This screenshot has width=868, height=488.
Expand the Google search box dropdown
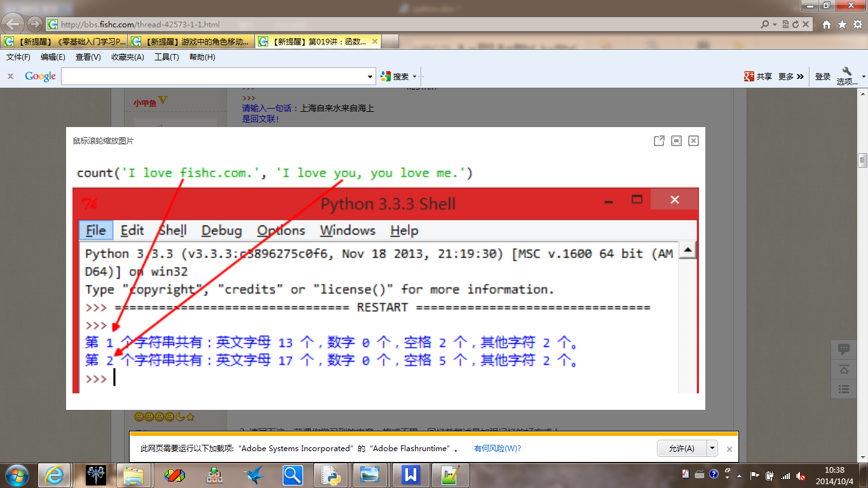pyautogui.click(x=370, y=77)
